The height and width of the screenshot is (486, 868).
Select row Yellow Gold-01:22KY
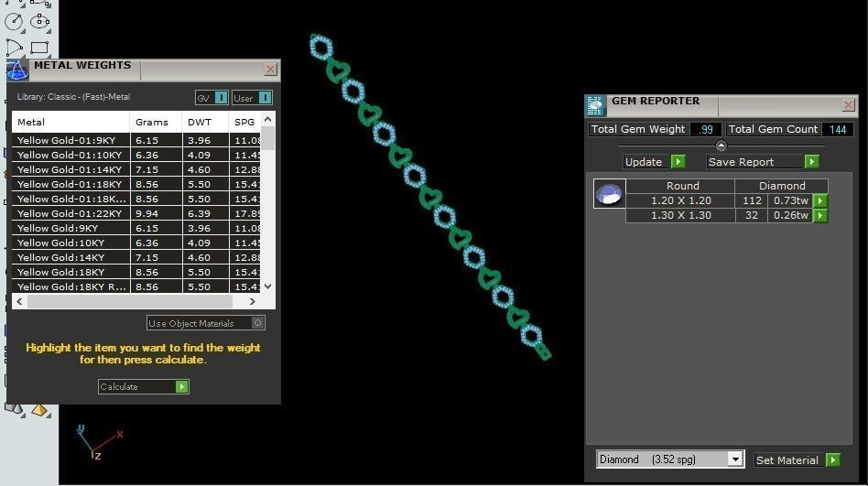tap(136, 213)
